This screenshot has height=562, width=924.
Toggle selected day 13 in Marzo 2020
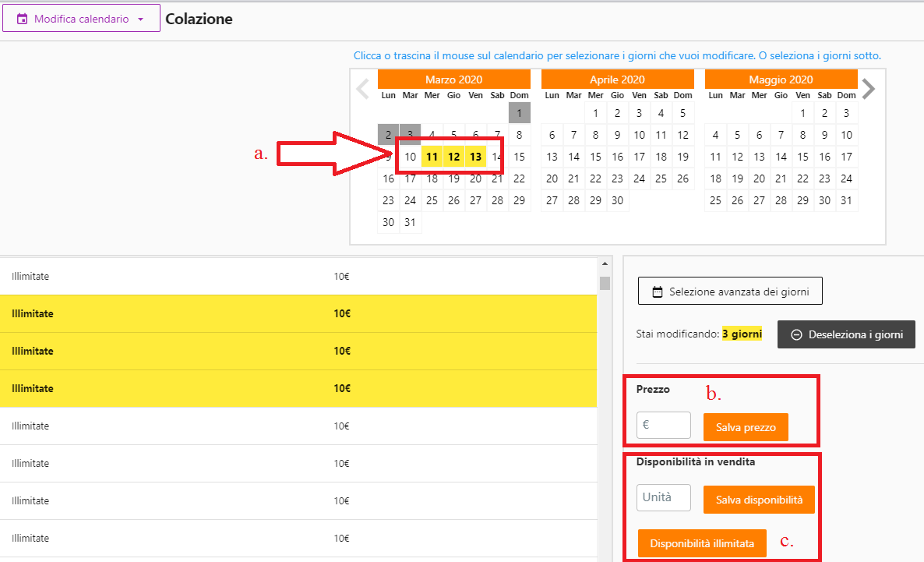[x=475, y=157]
